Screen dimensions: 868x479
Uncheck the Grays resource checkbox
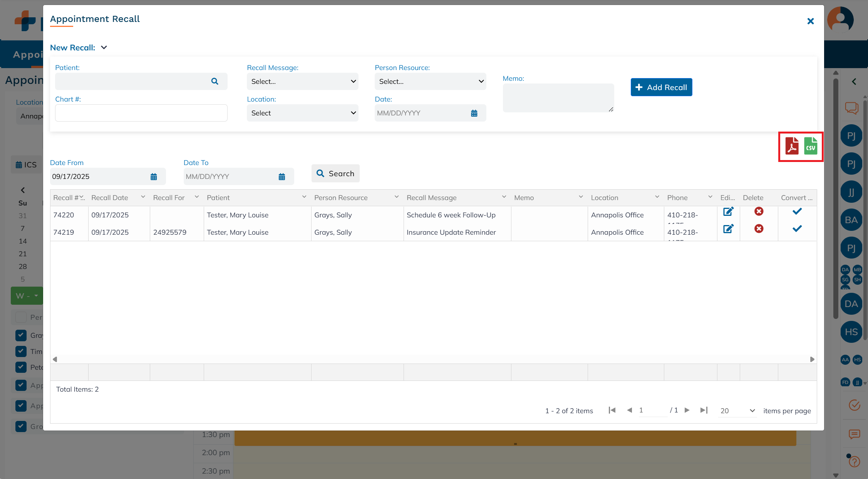coord(21,335)
